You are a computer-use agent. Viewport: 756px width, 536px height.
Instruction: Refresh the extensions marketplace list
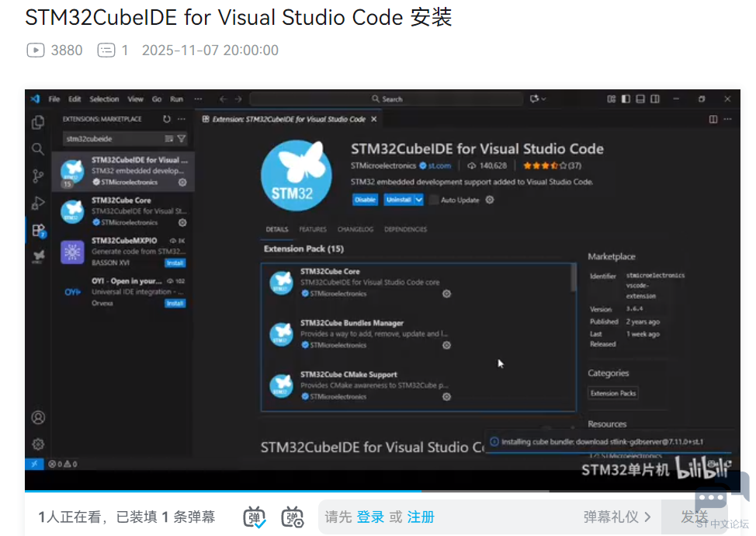166,119
